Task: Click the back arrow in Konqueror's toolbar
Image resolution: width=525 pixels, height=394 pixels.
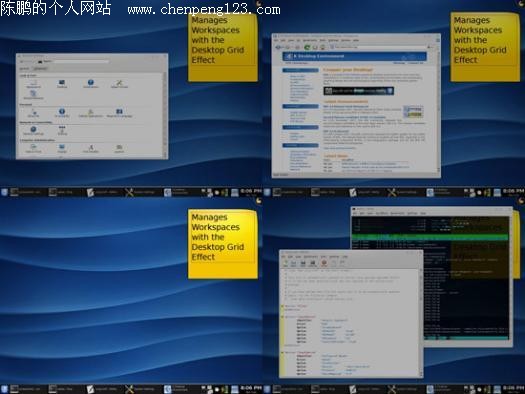Action: [278, 48]
